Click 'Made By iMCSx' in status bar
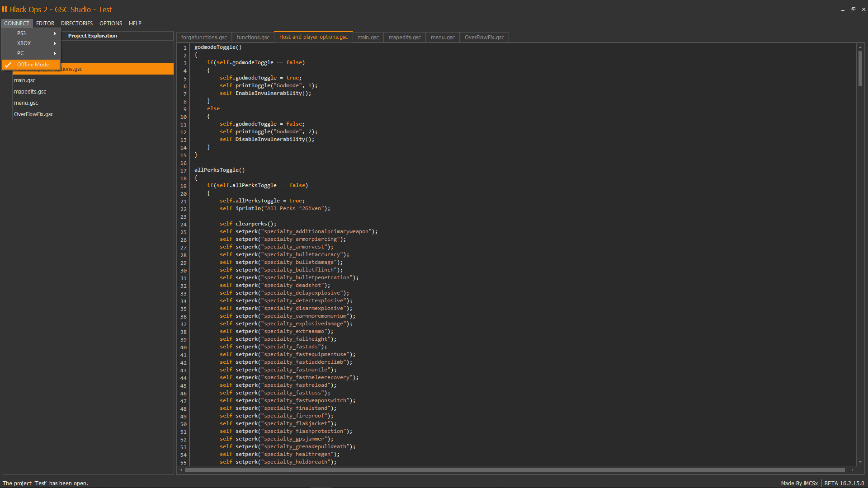This screenshot has height=488, width=868. [x=799, y=483]
